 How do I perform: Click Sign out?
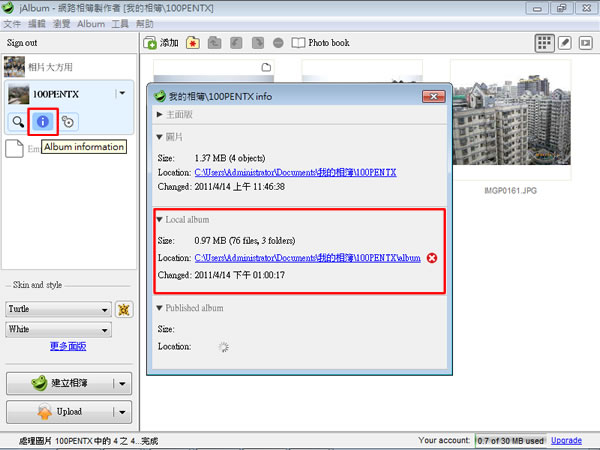(x=22, y=43)
